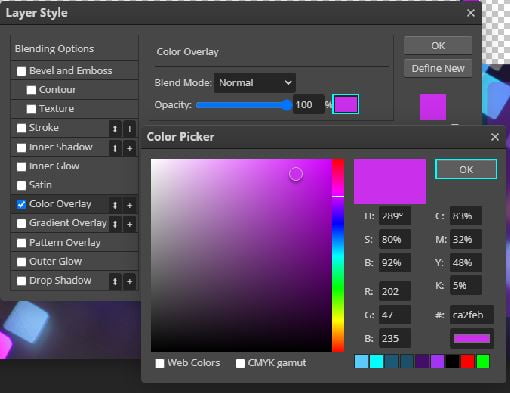Click the purple style preview thumbnail

[433, 107]
